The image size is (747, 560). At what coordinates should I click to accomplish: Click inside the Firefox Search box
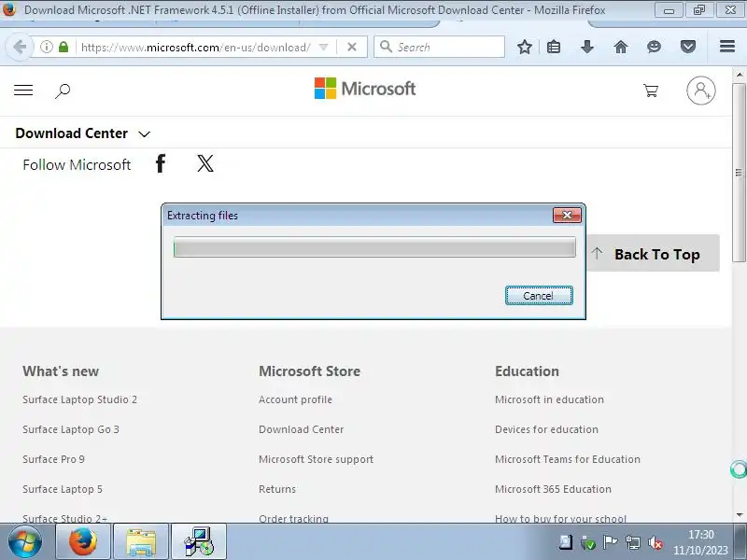point(439,47)
